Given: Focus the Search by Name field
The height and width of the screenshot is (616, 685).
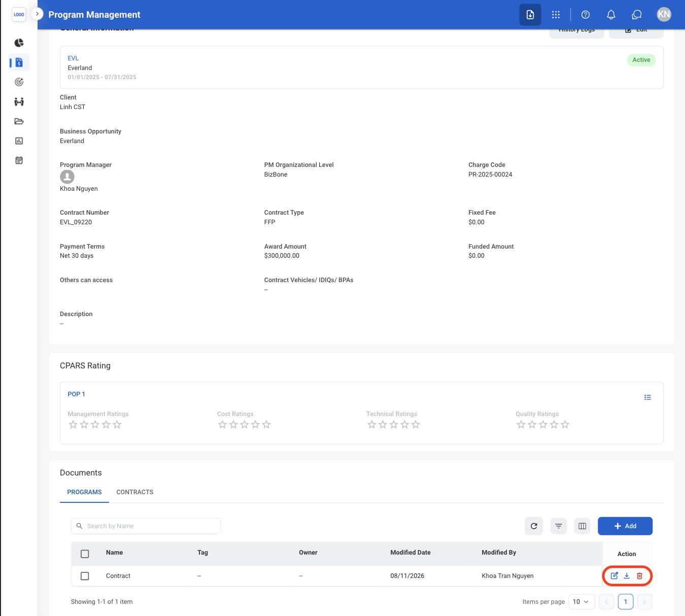Looking at the screenshot, I should pyautogui.click(x=146, y=526).
